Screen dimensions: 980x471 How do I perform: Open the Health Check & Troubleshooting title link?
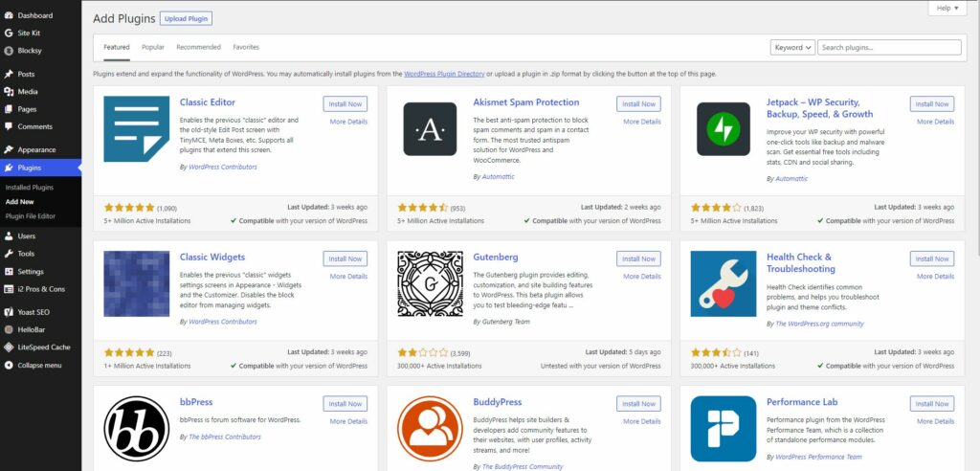(801, 262)
